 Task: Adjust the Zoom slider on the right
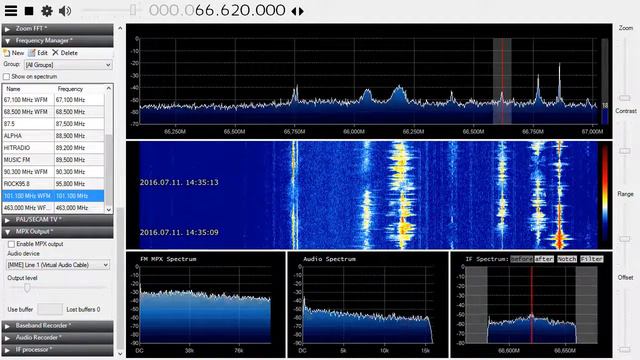(625, 98)
